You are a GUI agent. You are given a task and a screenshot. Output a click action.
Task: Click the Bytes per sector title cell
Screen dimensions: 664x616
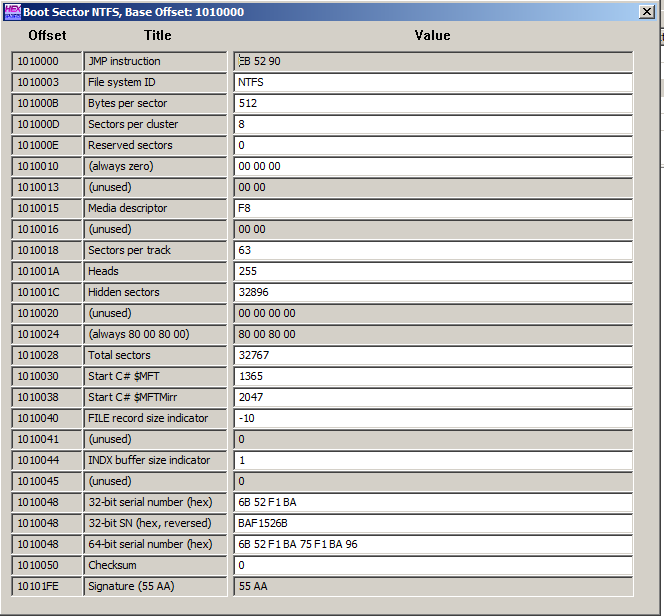pyautogui.click(x=155, y=103)
